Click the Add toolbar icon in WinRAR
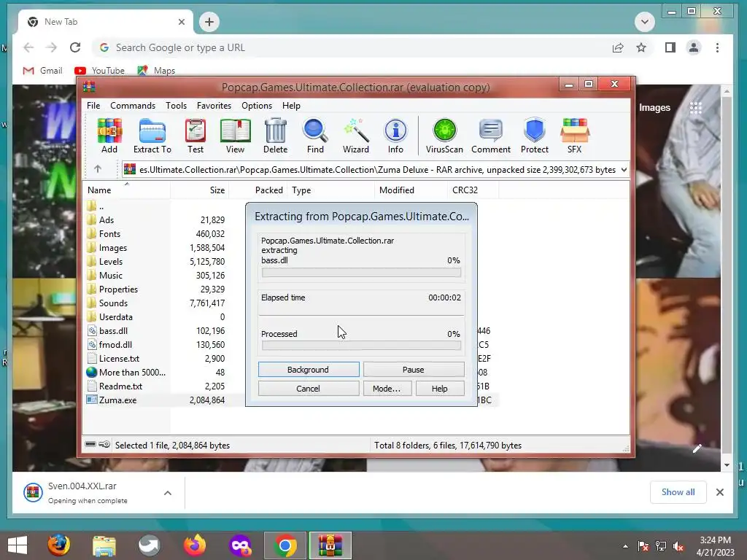Screen dimensions: 747x560 (109, 136)
